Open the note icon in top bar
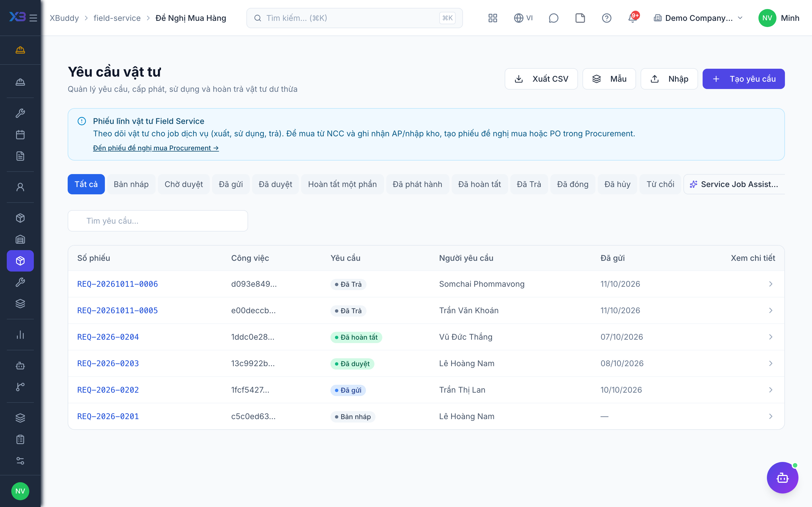 click(x=580, y=18)
